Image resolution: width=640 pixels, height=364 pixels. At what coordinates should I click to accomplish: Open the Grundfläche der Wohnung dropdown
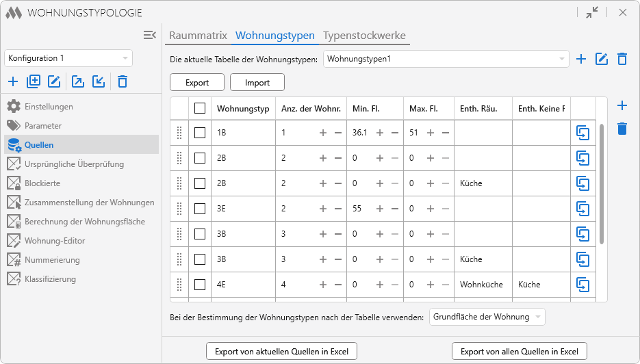tap(487, 317)
